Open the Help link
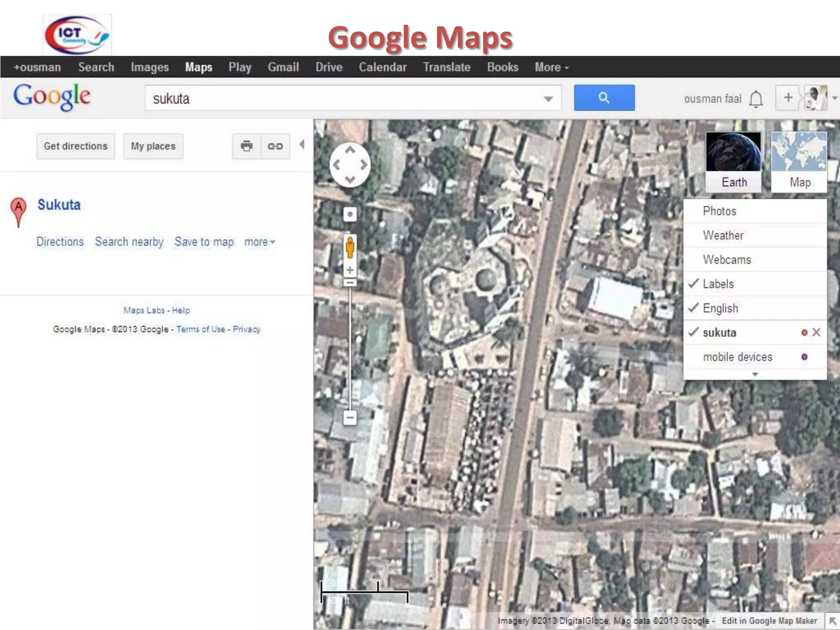Screen dimensions: 840x630 click(x=181, y=310)
